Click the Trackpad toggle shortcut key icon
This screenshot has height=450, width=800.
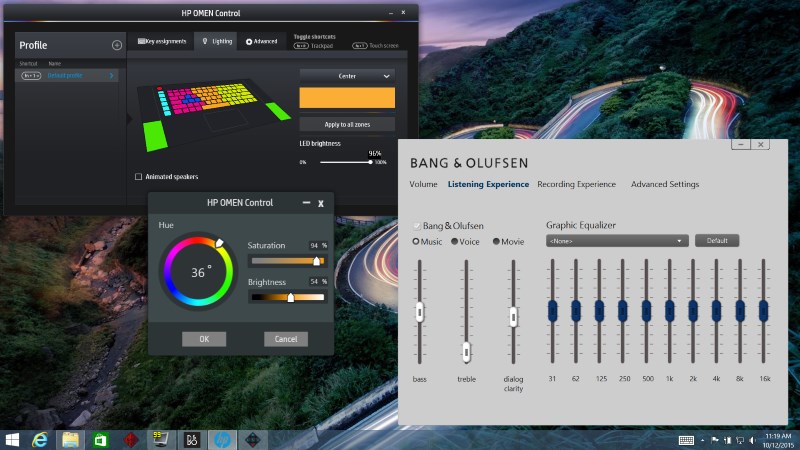pos(301,46)
